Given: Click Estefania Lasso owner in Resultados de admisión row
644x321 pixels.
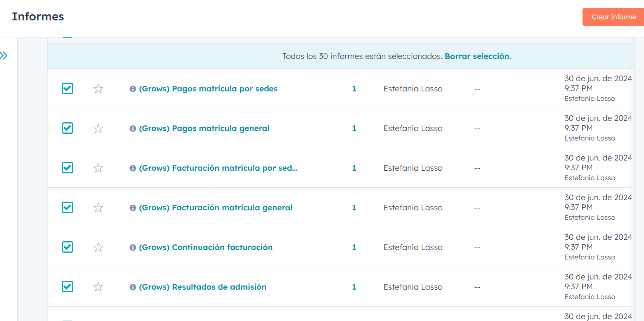Looking at the screenshot, I should tap(413, 287).
